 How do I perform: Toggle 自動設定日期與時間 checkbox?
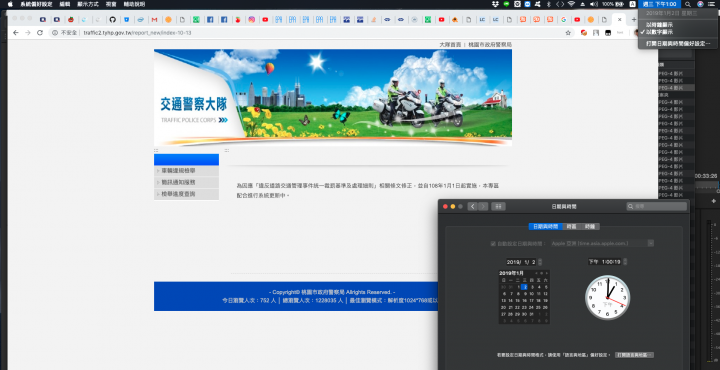point(493,243)
